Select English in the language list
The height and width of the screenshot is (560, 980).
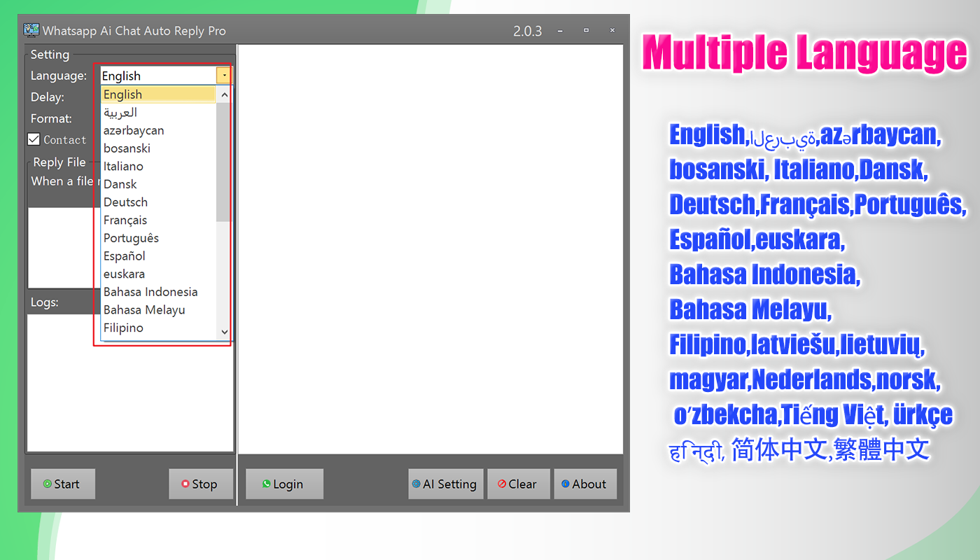[x=159, y=94]
